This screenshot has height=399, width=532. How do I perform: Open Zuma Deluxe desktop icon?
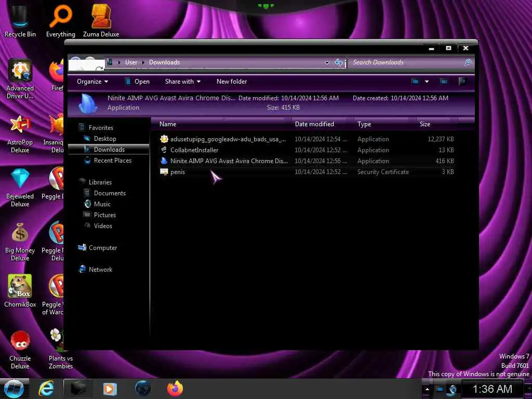(101, 21)
